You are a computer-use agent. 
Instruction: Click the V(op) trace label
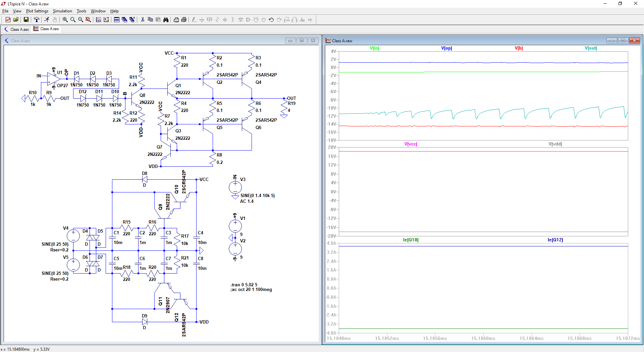446,48
